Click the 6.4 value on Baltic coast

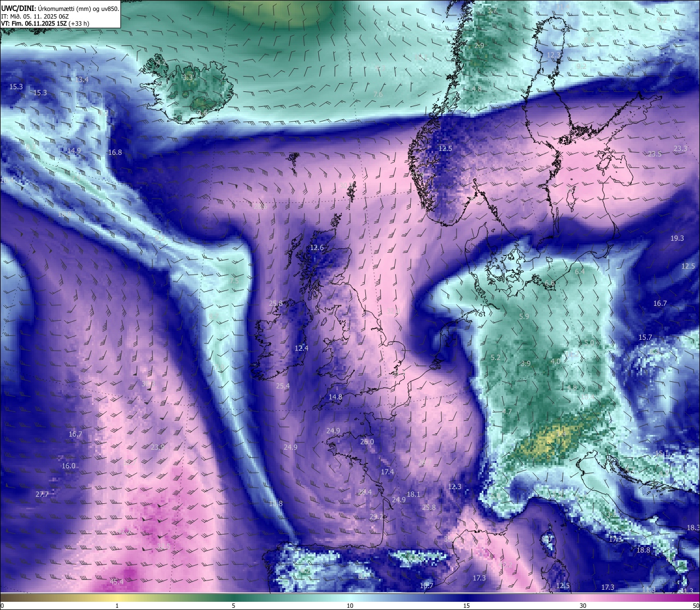pos(580,271)
